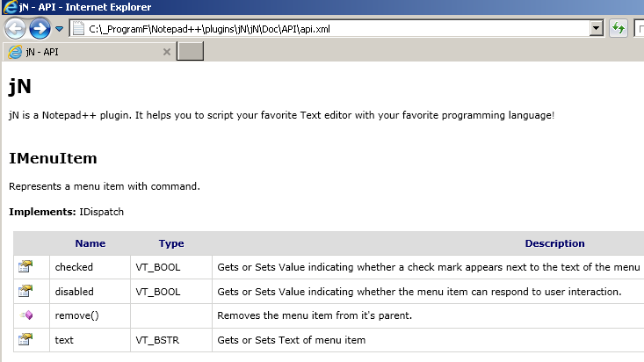Click the page icon in address bar
Screen dimensions: 644x362
(78, 29)
